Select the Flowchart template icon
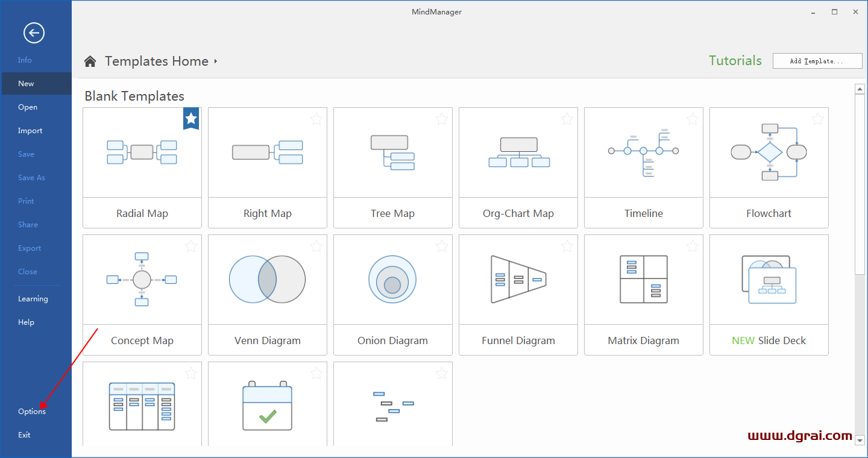The width and height of the screenshot is (868, 458). [769, 152]
